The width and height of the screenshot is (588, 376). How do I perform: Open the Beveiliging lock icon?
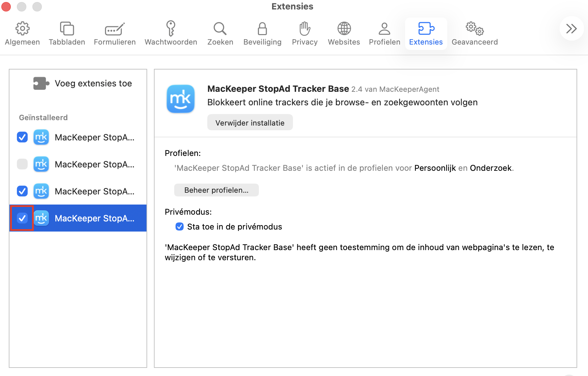(262, 29)
